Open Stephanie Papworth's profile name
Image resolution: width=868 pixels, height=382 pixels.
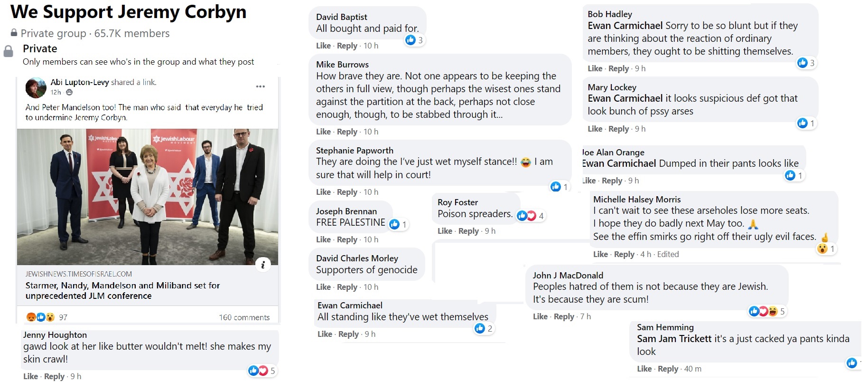point(355,150)
